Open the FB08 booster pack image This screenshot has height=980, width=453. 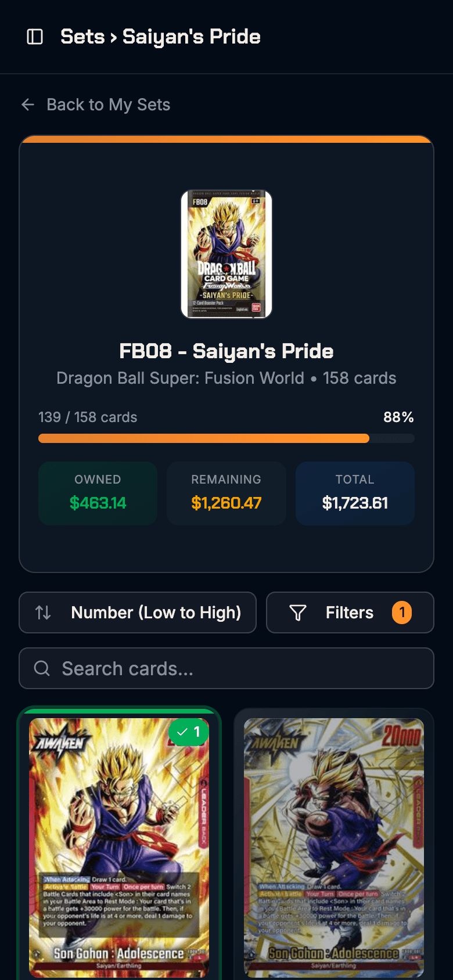(x=227, y=254)
